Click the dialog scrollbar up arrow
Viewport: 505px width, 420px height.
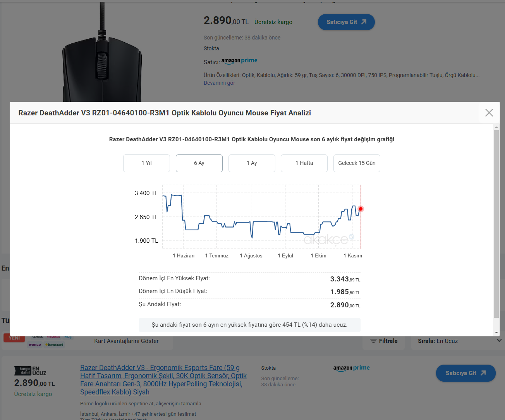(496, 127)
